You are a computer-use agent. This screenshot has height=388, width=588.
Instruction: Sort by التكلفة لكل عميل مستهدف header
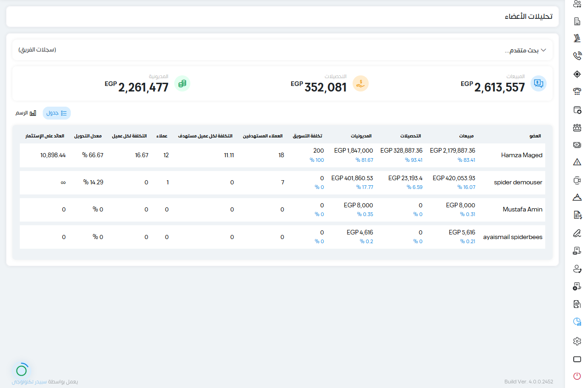[206, 136]
